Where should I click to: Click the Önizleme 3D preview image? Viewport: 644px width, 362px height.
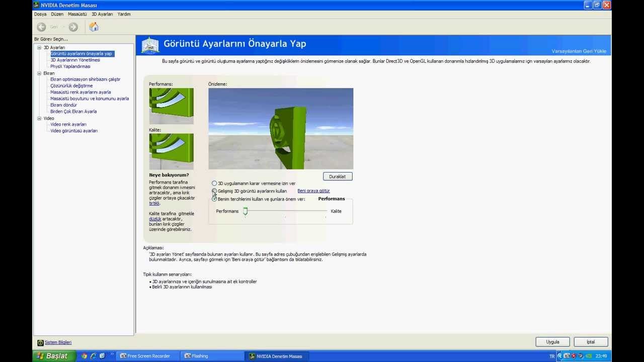point(281,129)
